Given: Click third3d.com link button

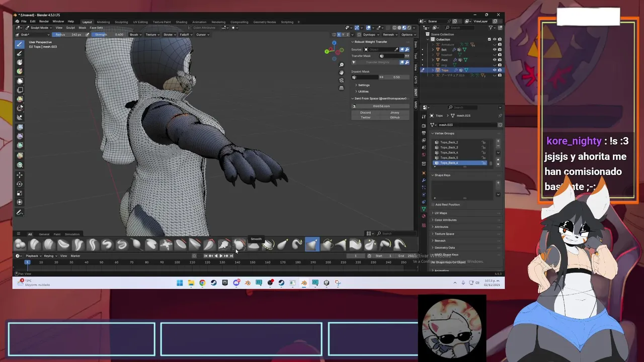Looking at the screenshot, I should [x=381, y=106].
